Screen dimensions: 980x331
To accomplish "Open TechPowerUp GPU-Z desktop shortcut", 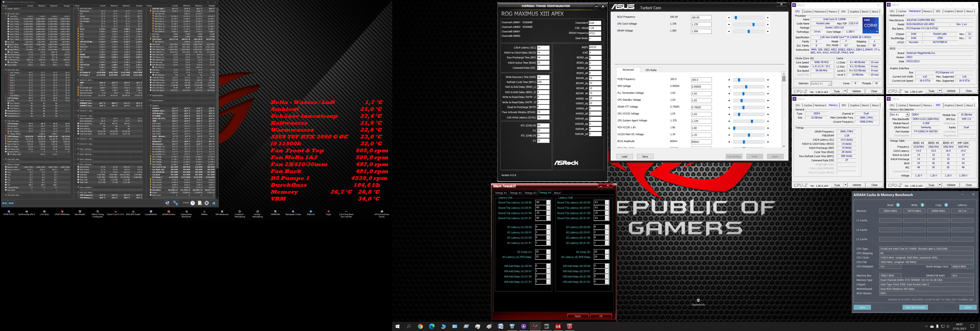I will [27, 213].
